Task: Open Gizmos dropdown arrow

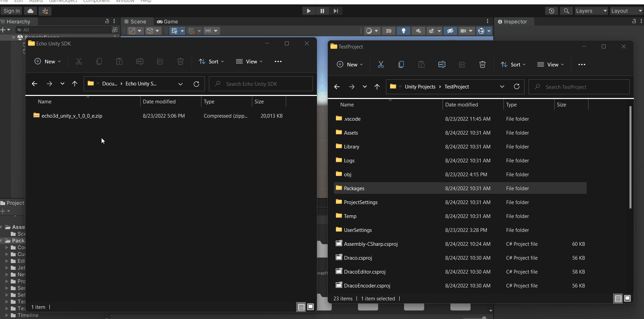Action: [489, 31]
